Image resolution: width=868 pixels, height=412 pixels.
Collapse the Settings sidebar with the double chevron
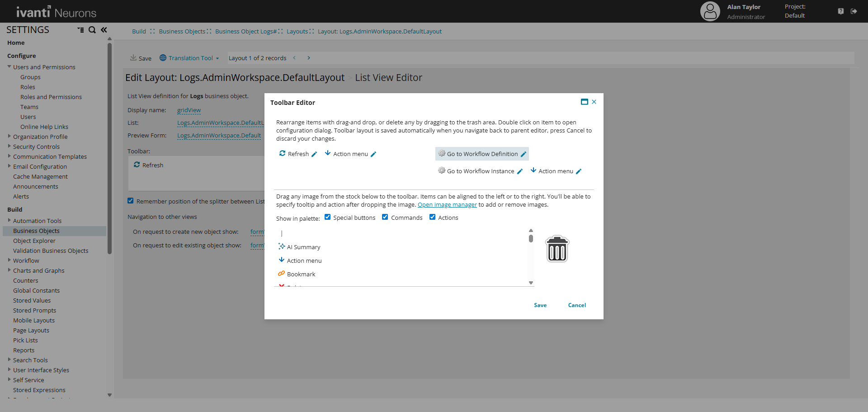(x=104, y=30)
